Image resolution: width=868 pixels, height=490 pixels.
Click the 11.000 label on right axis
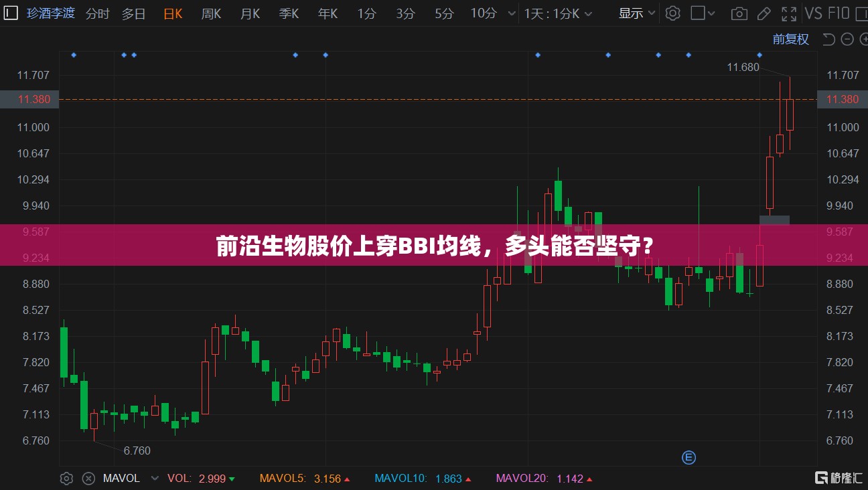(843, 127)
